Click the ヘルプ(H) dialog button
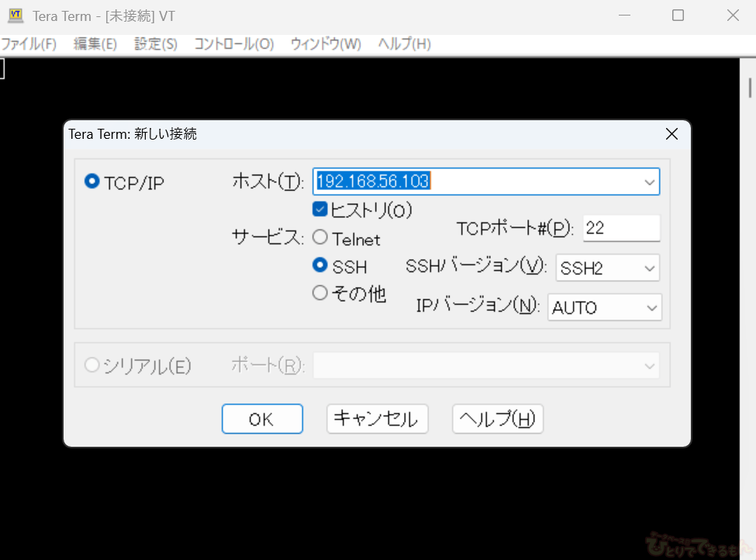 pyautogui.click(x=497, y=419)
